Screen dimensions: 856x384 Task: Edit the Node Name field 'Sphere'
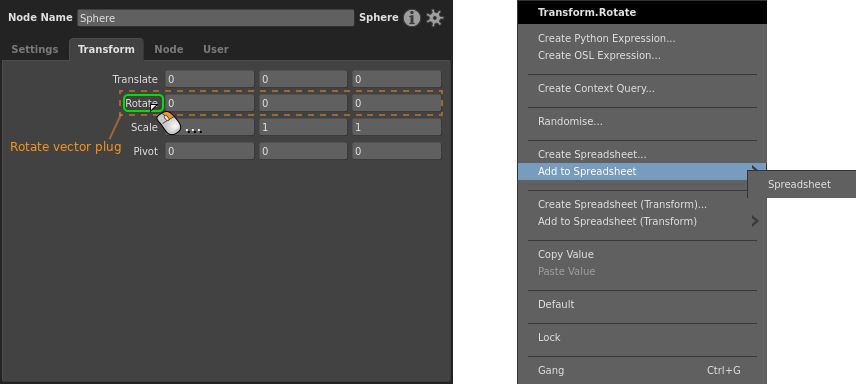pyautogui.click(x=216, y=18)
